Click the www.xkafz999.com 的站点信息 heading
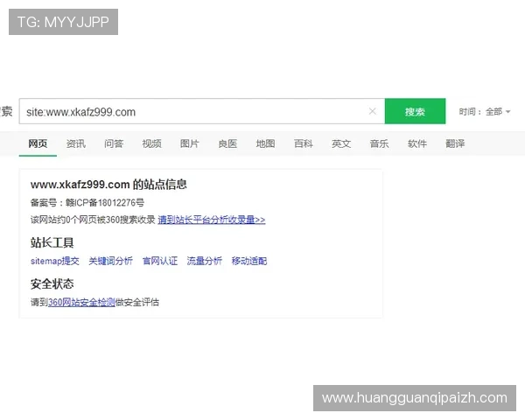Image resolution: width=525 pixels, height=420 pixels. tap(108, 185)
